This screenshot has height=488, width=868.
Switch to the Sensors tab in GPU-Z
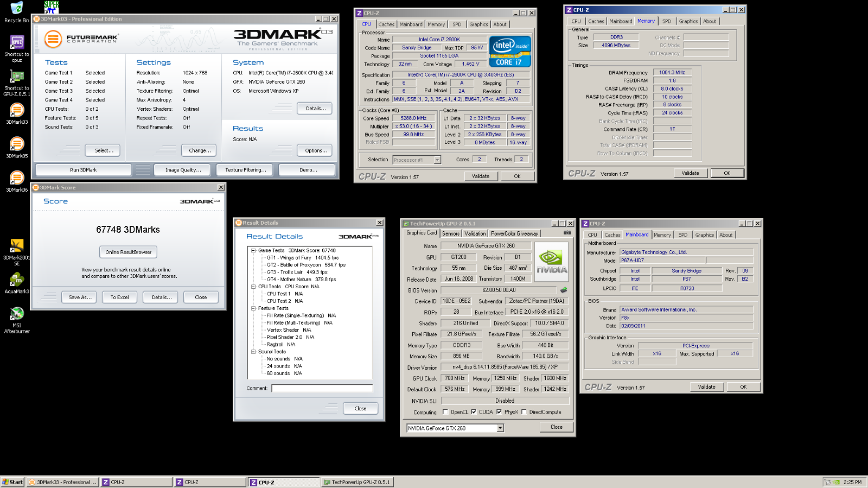(451, 233)
